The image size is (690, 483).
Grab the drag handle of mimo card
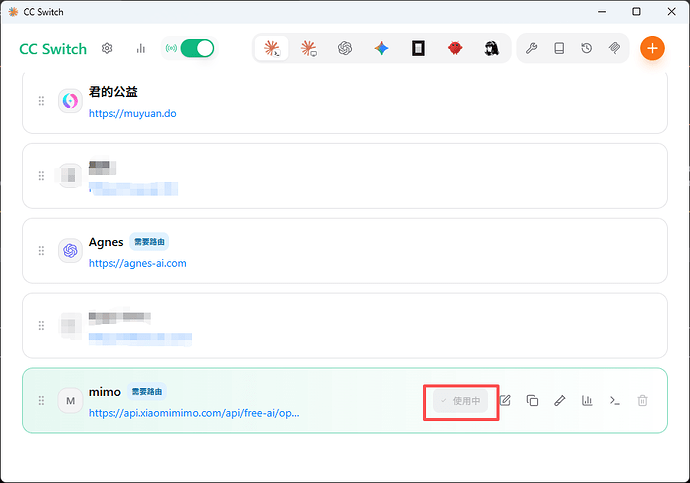[41, 400]
